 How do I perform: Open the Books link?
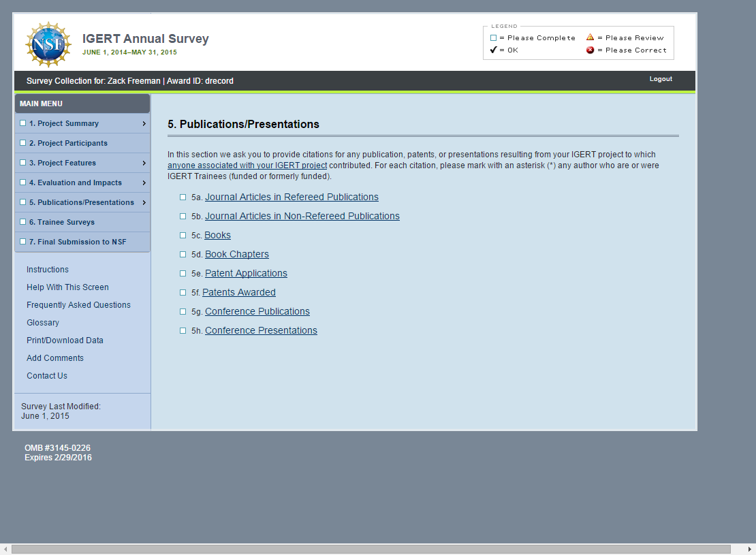(217, 236)
